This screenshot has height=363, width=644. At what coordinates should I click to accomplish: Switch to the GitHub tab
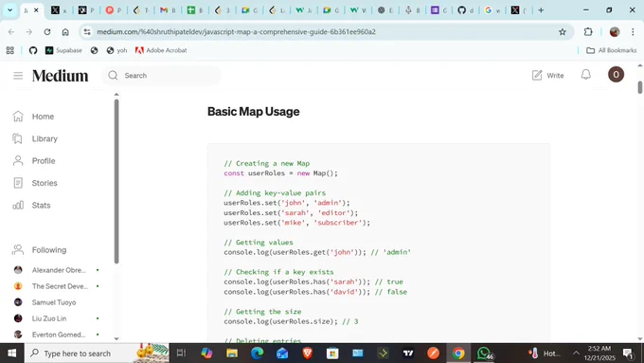click(465, 10)
